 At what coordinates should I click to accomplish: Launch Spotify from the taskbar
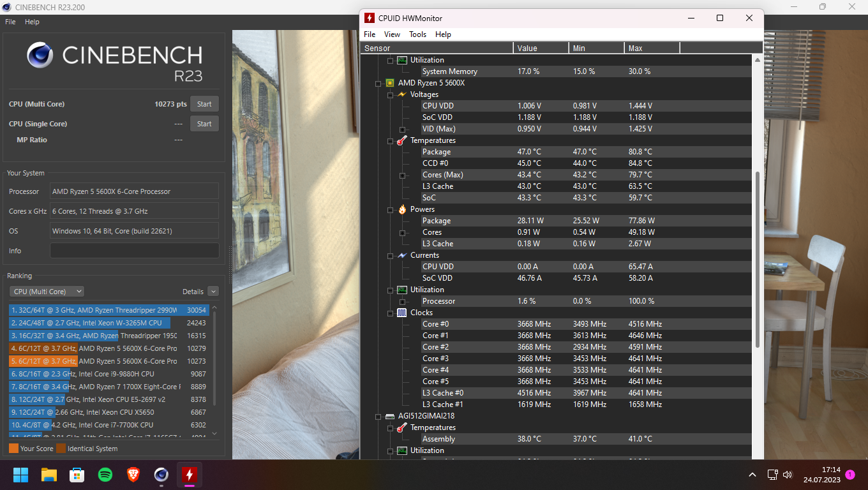tap(105, 475)
